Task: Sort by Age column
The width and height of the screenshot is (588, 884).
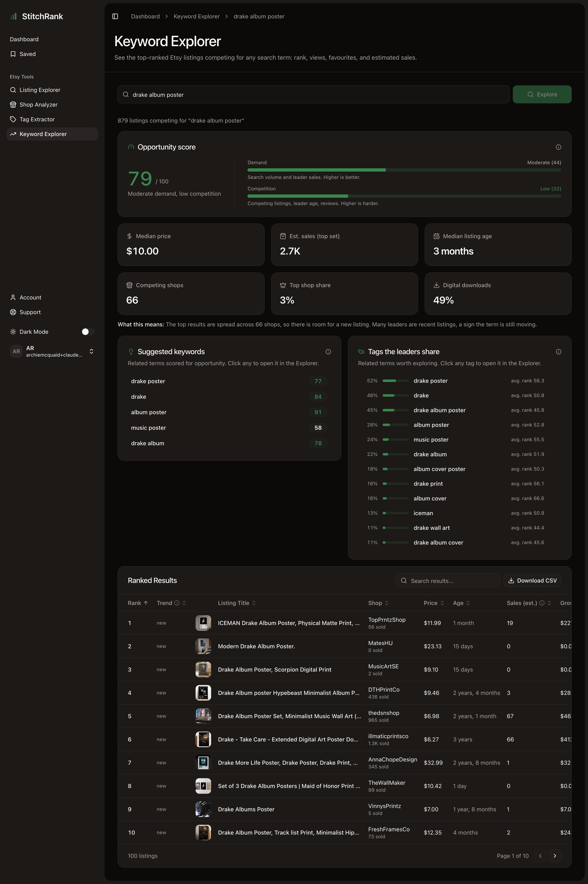Action: (461, 603)
